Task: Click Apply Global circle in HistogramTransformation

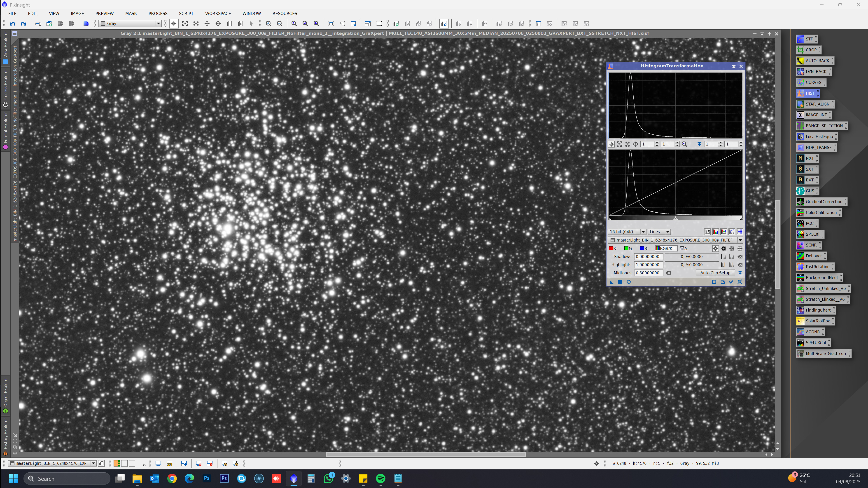Action: (628, 282)
